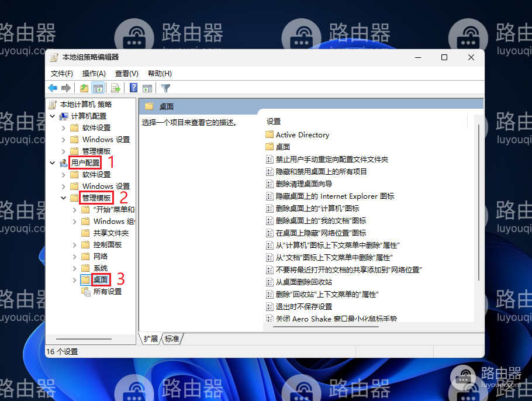The image size is (532, 401).
Task: Select 软件设置 under 用户配置
Action: click(96, 175)
